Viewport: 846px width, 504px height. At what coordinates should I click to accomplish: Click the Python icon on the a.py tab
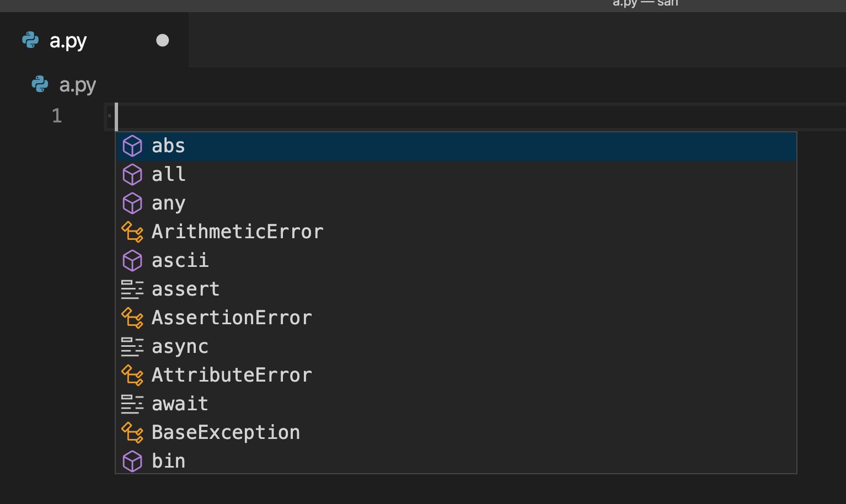pyautogui.click(x=30, y=40)
